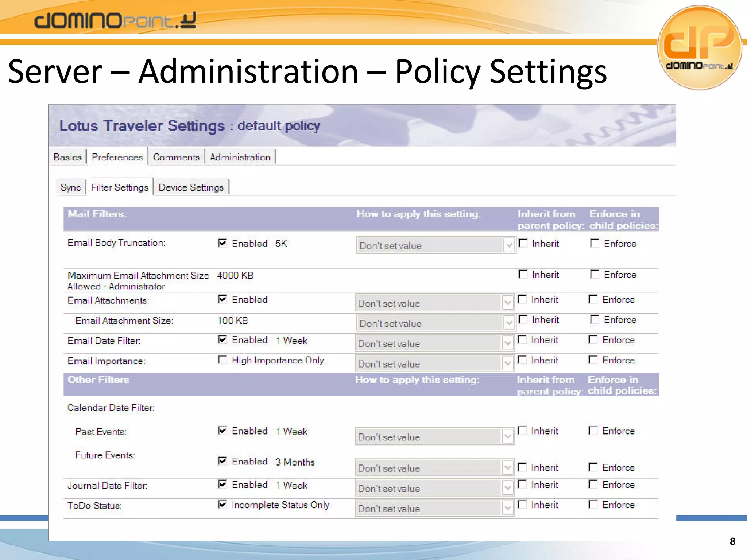Check Enforce for Journal Date Filter
Screen dimensions: 747x560
coord(593,484)
